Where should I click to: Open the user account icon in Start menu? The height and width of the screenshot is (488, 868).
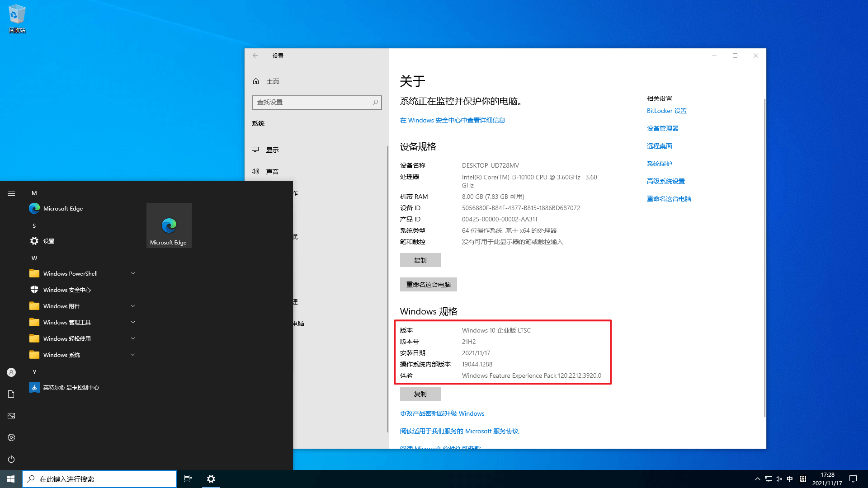click(x=11, y=372)
